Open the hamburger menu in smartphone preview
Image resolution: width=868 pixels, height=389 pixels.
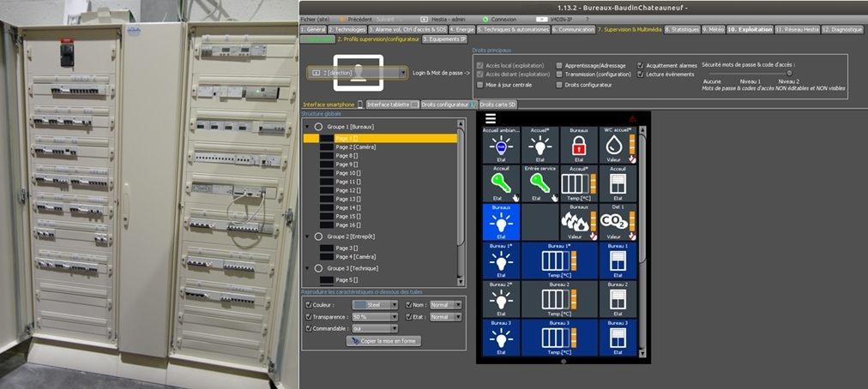[x=491, y=118]
